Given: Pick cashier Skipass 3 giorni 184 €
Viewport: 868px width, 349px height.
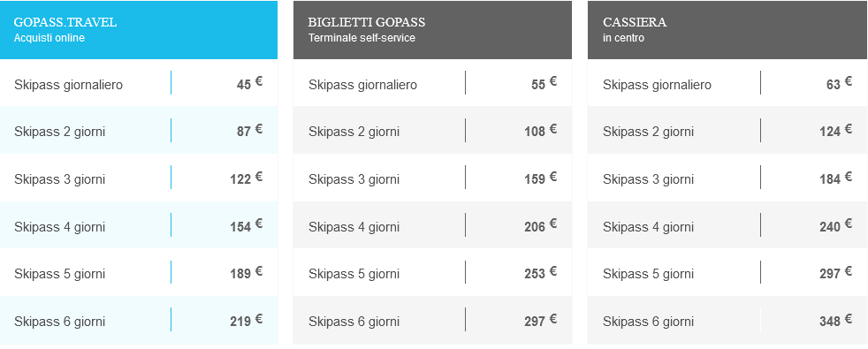Looking at the screenshot, I should 727,178.
